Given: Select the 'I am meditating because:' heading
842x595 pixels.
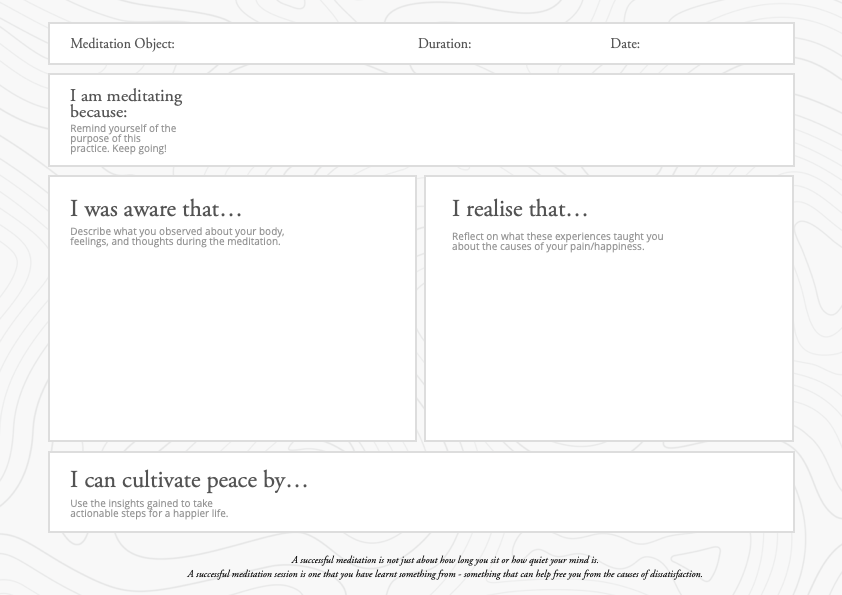Looking at the screenshot, I should point(126,104).
